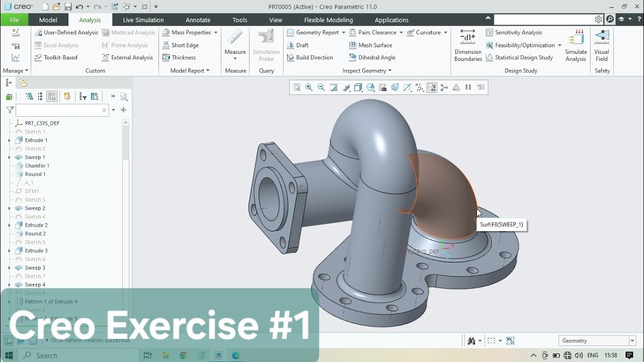Viewport: 644px width, 362px height.
Task: Toggle the Spin Center icon
Action: coord(444,87)
